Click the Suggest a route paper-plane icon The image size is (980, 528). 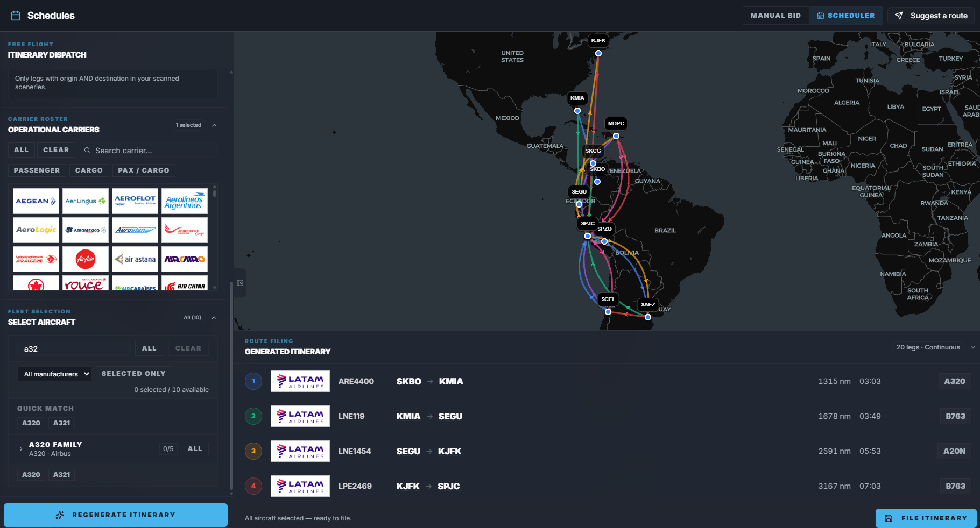pyautogui.click(x=899, y=16)
